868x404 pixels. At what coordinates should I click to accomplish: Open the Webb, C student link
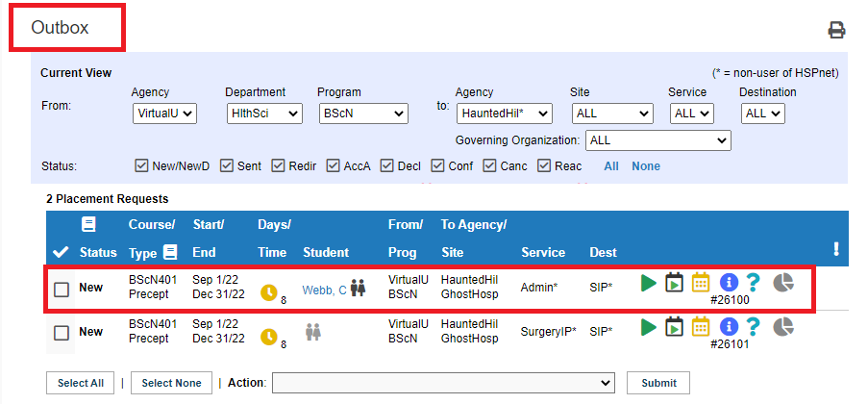324,290
